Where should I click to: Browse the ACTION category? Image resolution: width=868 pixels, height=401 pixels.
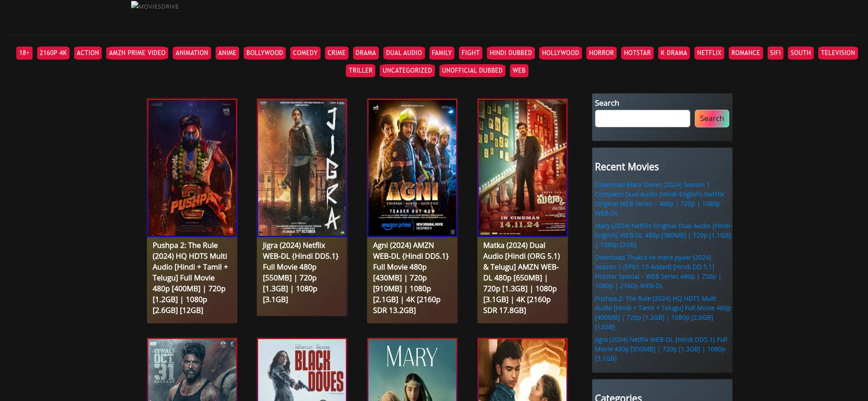[x=88, y=53]
